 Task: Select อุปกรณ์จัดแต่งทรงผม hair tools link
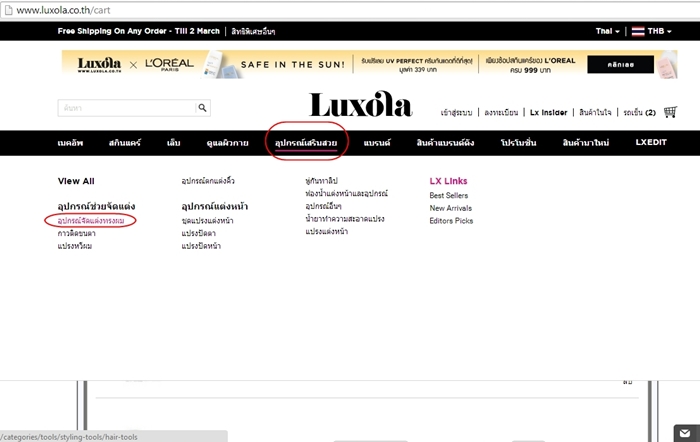(91, 221)
